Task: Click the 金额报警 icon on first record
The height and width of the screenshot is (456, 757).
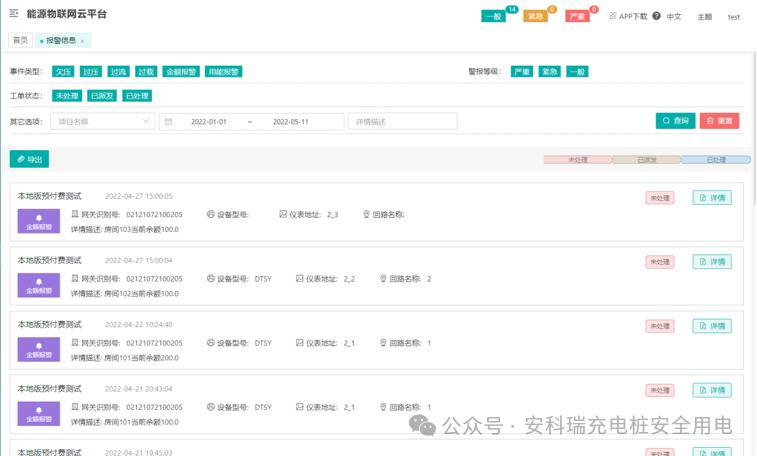Action: click(x=39, y=222)
